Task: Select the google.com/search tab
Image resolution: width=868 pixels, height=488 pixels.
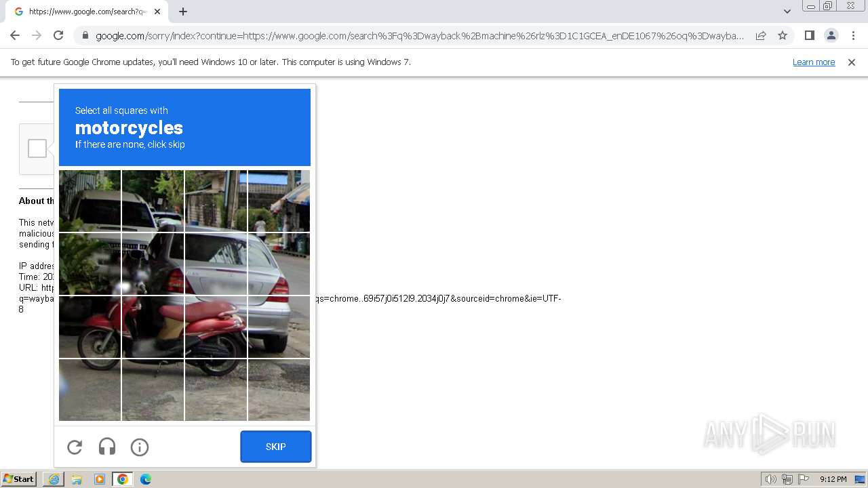Action: (x=87, y=12)
